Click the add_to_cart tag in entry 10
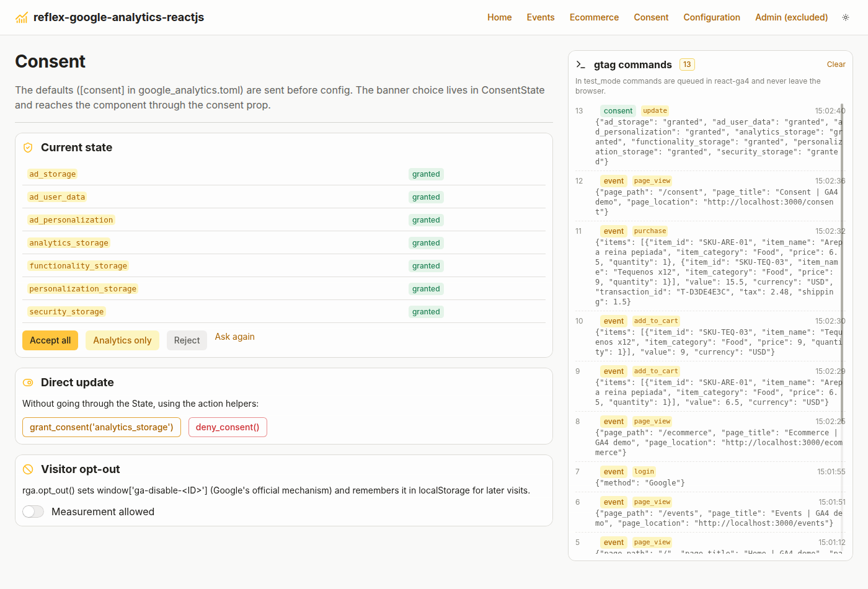 (656, 321)
